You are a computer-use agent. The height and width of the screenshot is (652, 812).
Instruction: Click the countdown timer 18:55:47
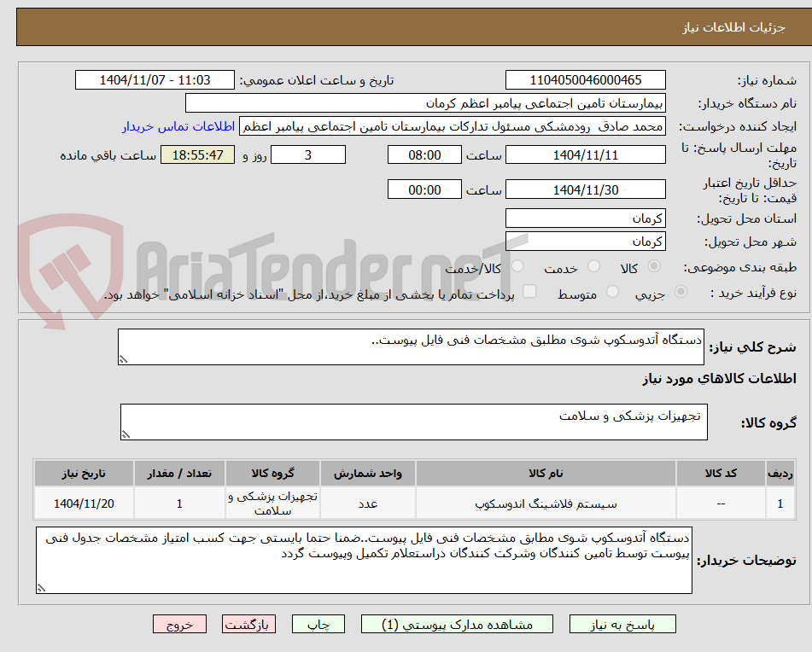197,154
